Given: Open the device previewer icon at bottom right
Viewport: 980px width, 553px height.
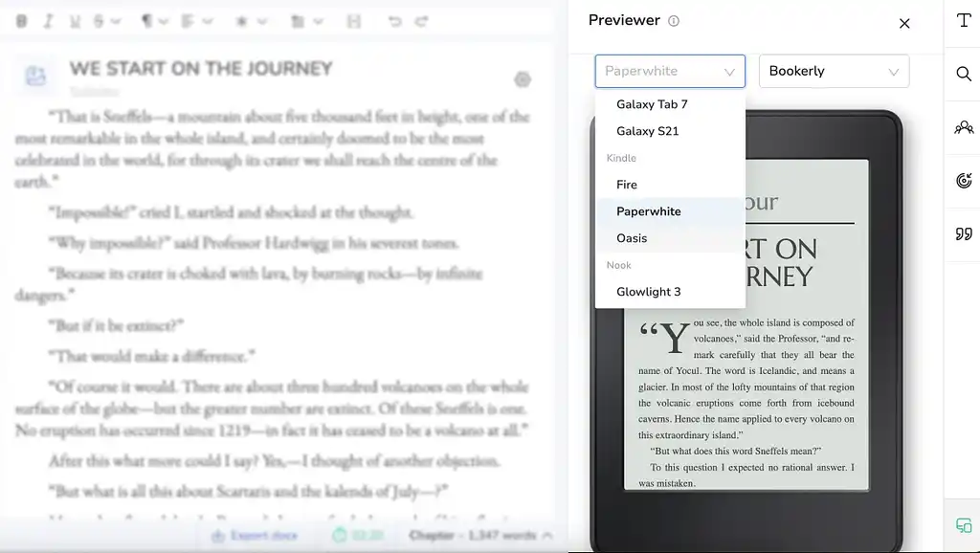Looking at the screenshot, I should tap(963, 524).
